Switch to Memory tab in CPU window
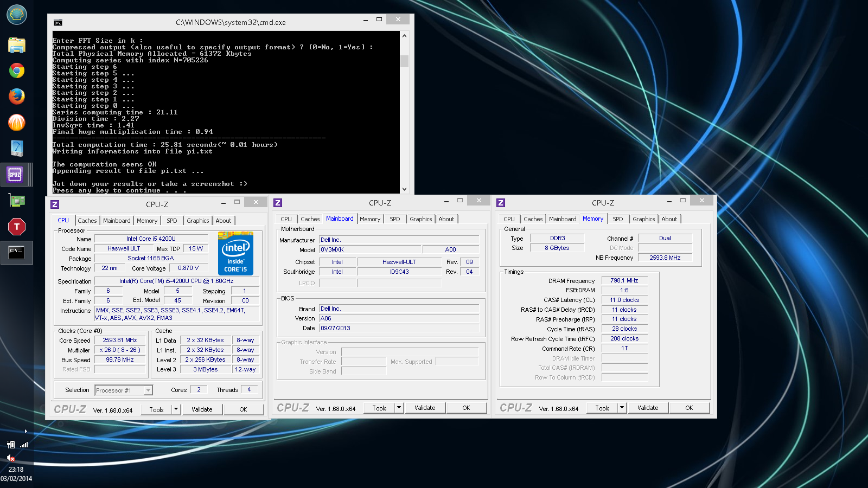Image resolution: width=868 pixels, height=488 pixels. [147, 221]
